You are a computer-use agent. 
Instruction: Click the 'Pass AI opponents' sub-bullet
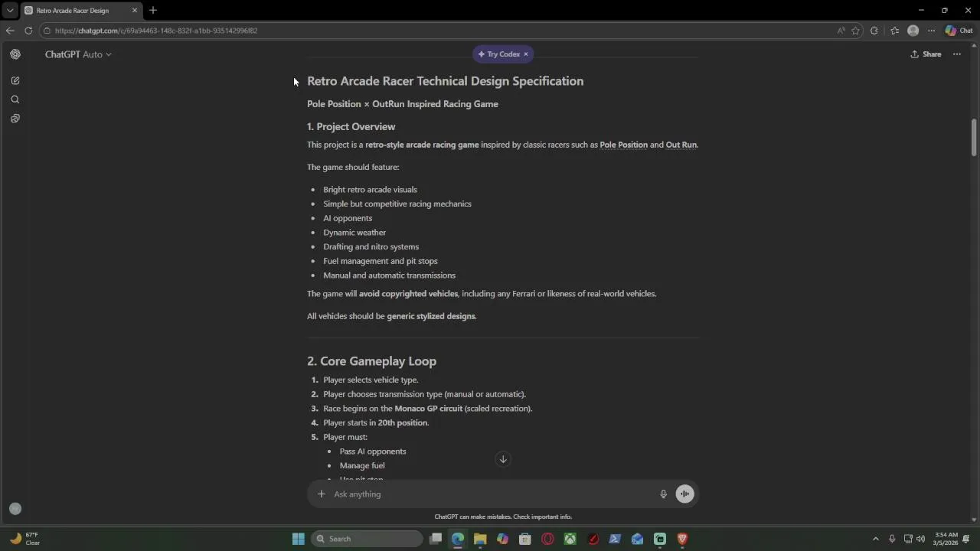pos(373,452)
